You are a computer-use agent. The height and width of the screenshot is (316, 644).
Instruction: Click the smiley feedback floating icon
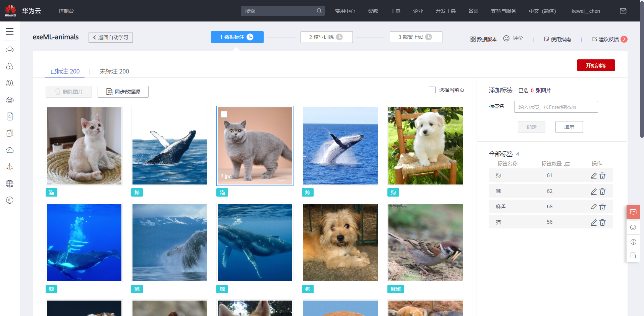[x=633, y=227]
